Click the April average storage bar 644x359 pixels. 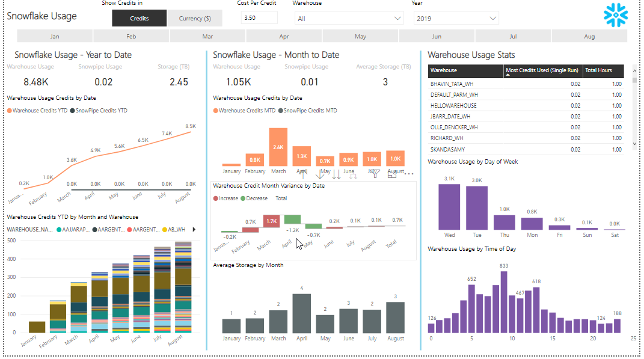point(302,313)
